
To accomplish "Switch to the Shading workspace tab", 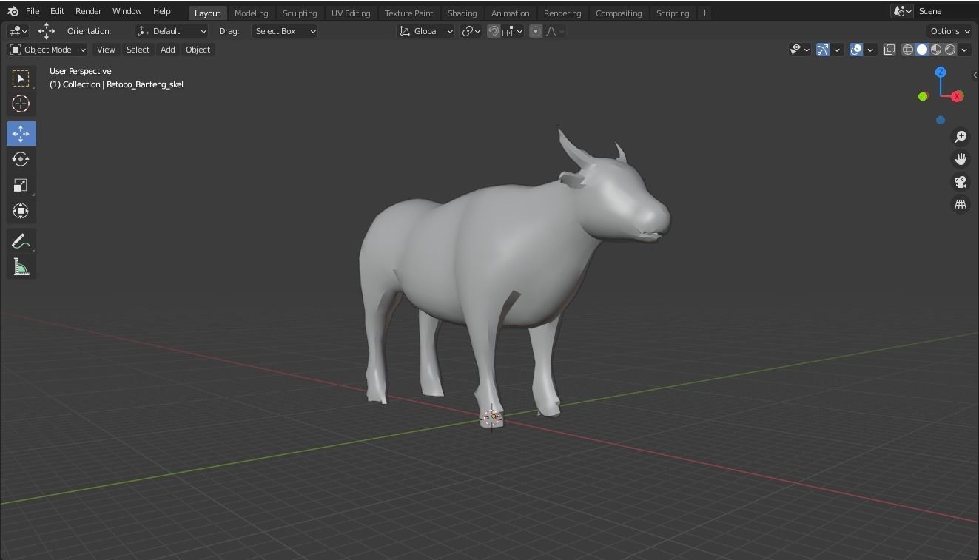I will (x=462, y=13).
